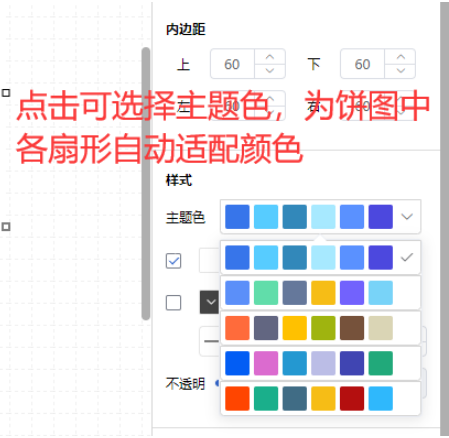Enable the unchecked checkbox under 样式
449x438 pixels.
click(173, 303)
